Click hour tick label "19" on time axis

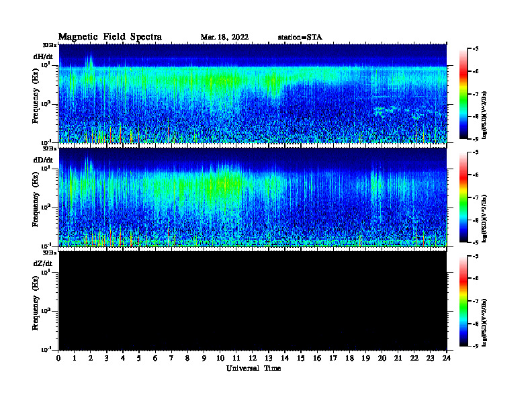click(365, 359)
